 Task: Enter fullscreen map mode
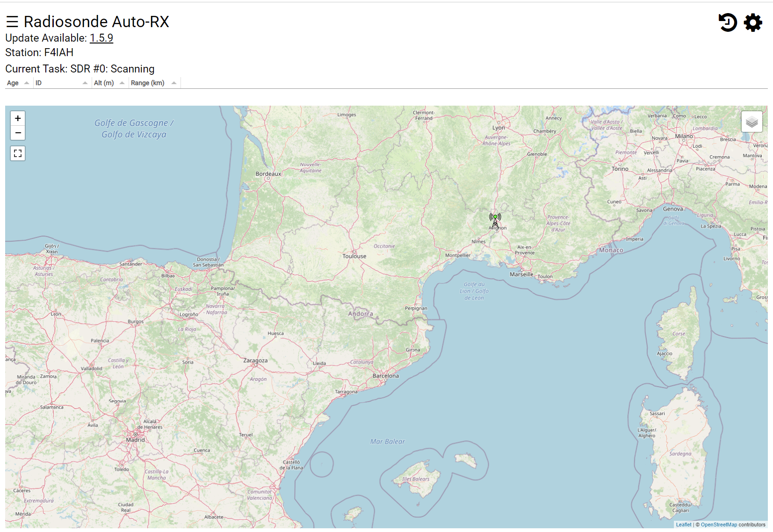[17, 153]
